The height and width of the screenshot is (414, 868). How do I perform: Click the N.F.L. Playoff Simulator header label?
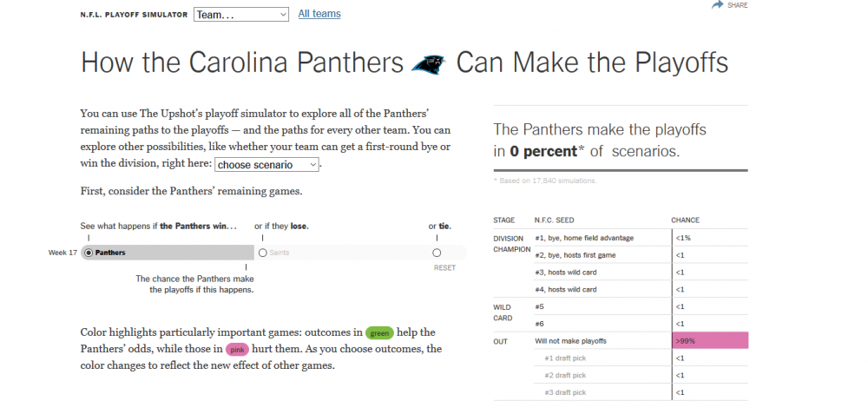coord(134,15)
